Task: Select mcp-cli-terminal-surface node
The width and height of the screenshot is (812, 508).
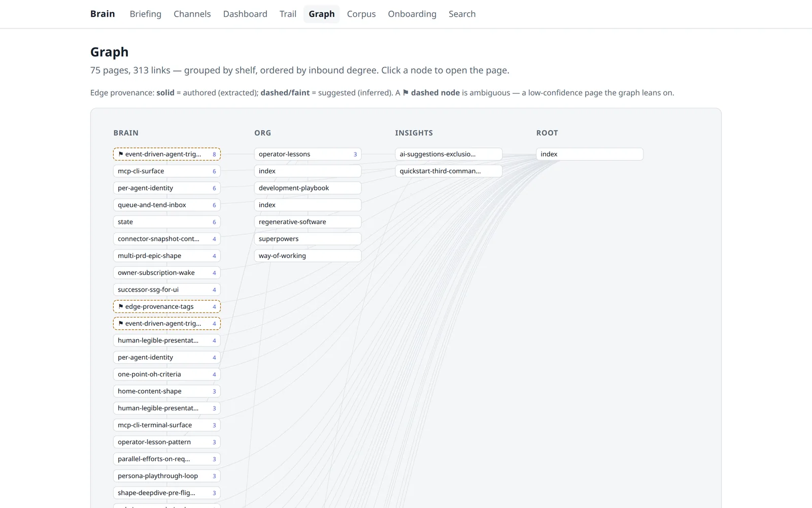Action: click(167, 425)
